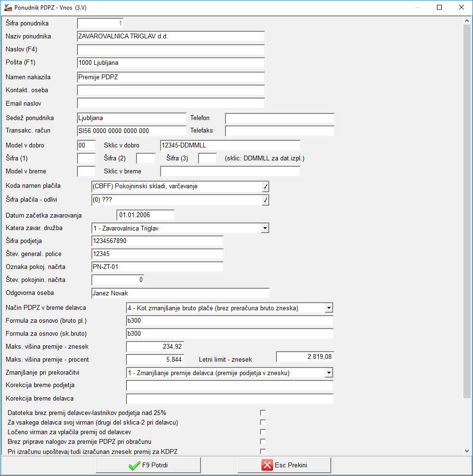Edit Sklic v dobro field
The width and height of the screenshot is (473, 476).
click(230, 146)
